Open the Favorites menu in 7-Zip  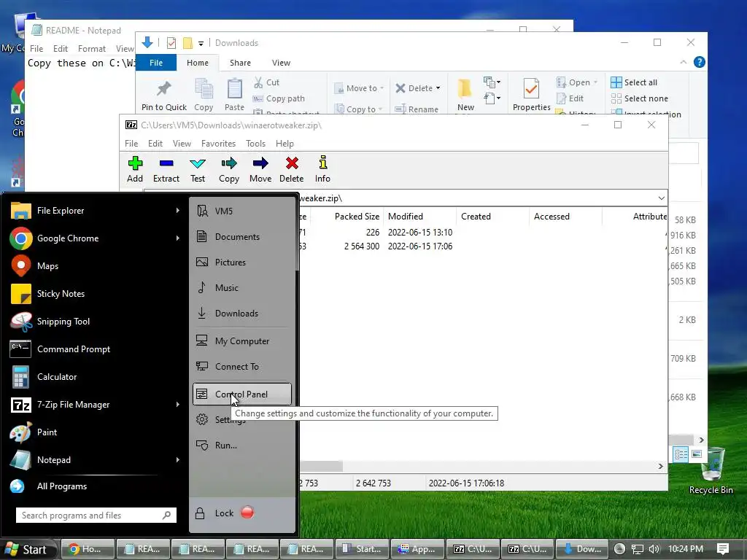(x=218, y=144)
